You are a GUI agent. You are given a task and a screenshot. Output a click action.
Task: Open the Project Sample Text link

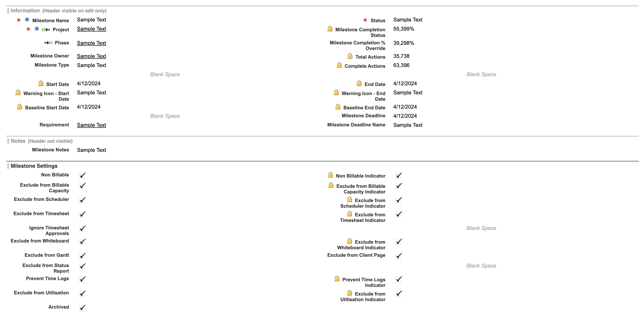click(x=91, y=29)
